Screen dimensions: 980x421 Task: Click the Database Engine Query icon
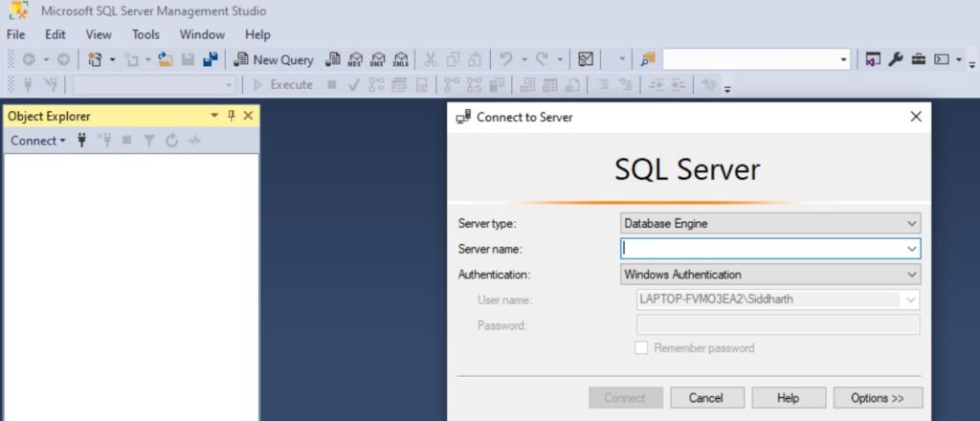point(333,59)
